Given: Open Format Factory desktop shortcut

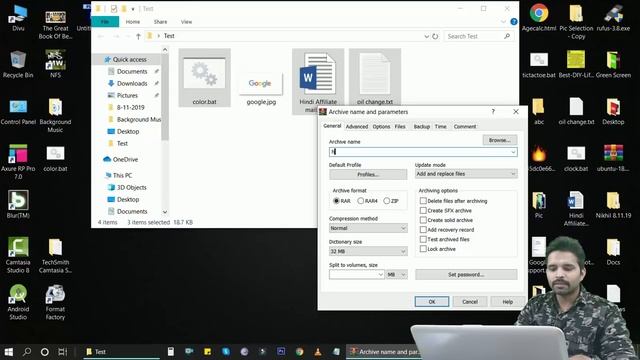Looking at the screenshot, I should point(55,302).
